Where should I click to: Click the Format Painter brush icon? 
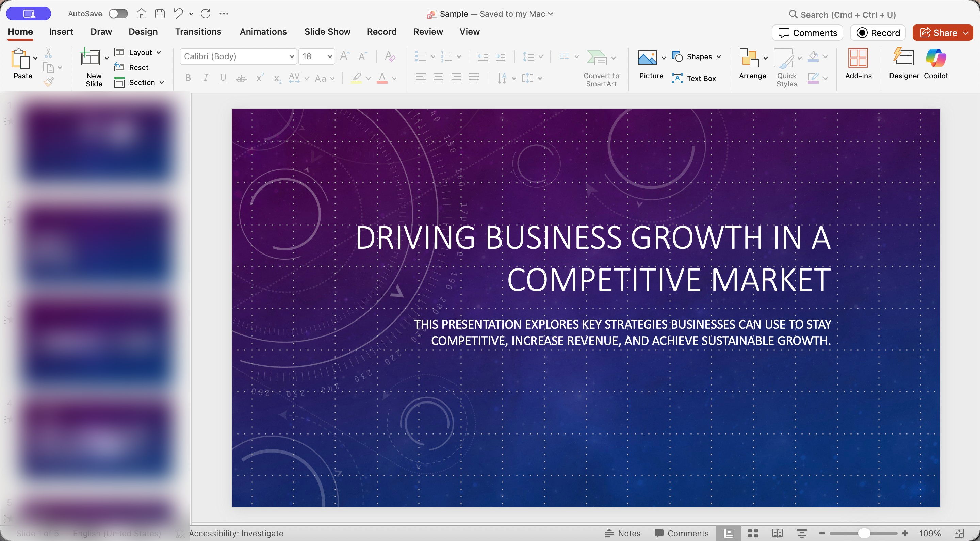pyautogui.click(x=48, y=82)
